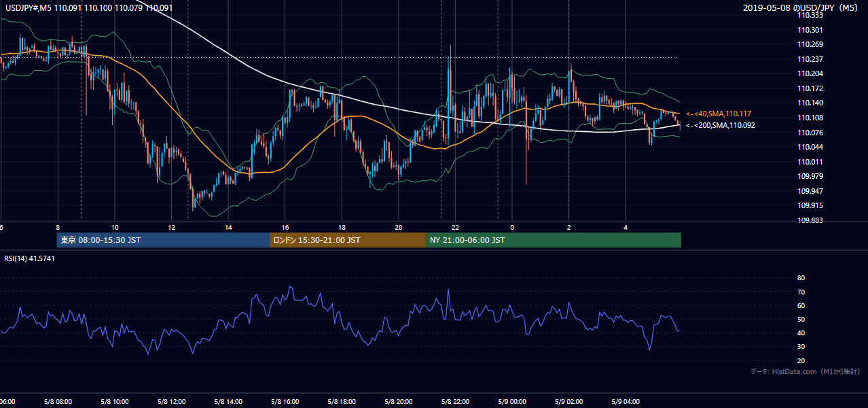The width and height of the screenshot is (868, 408).
Task: Click the 5/8 20:00 bottom time label
Action: [397, 402]
